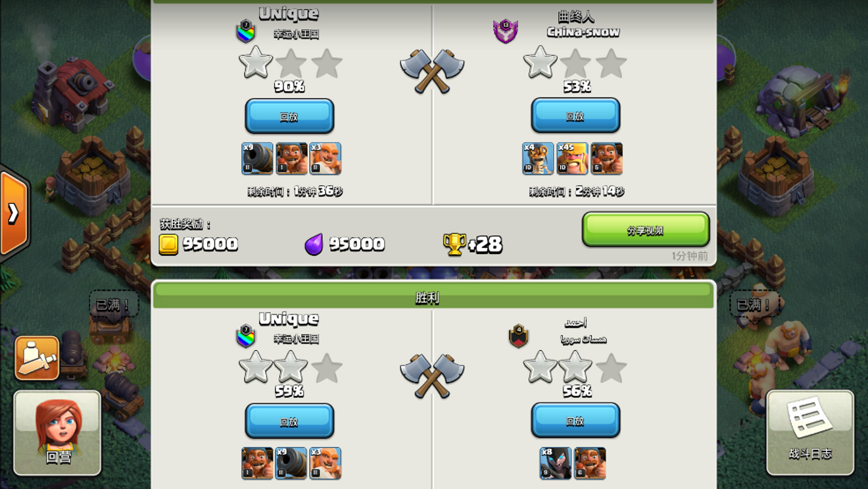Tap the x3 giant icon in lower battle
The image size is (868, 489).
pyautogui.click(x=325, y=463)
